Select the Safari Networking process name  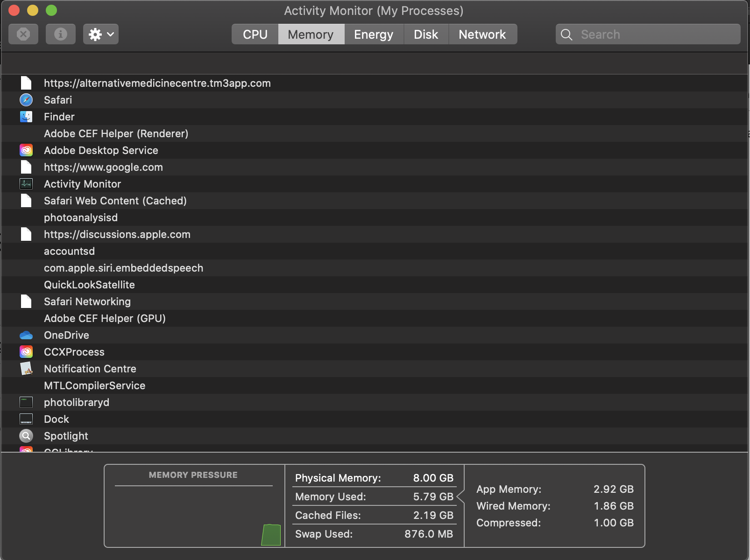pyautogui.click(x=87, y=301)
